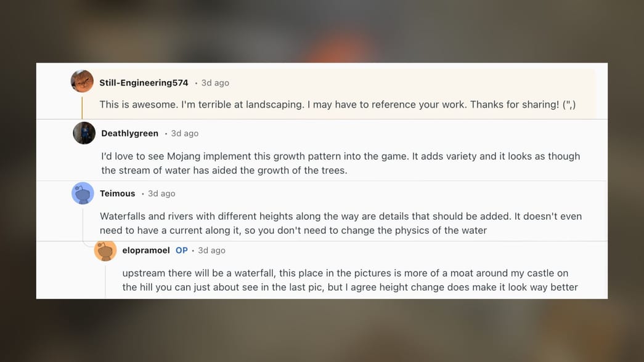Click the highlighted landscaping comment text

336,104
